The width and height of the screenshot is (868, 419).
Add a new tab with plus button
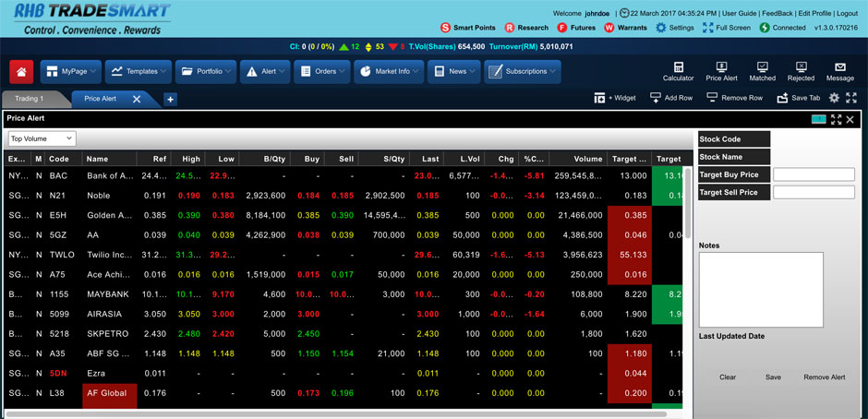[171, 100]
